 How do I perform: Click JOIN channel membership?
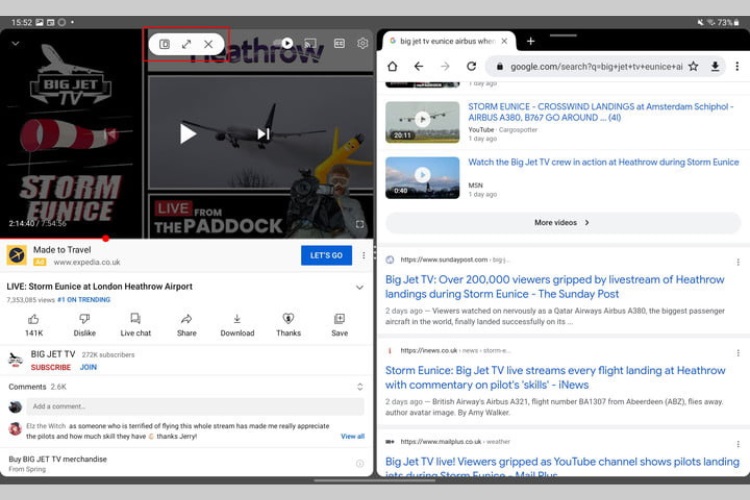coord(88,367)
